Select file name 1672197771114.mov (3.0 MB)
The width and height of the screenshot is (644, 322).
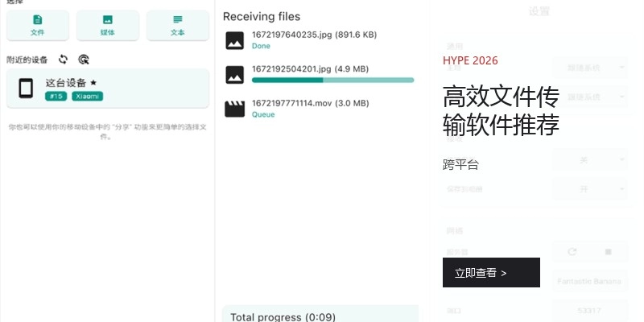pos(311,103)
